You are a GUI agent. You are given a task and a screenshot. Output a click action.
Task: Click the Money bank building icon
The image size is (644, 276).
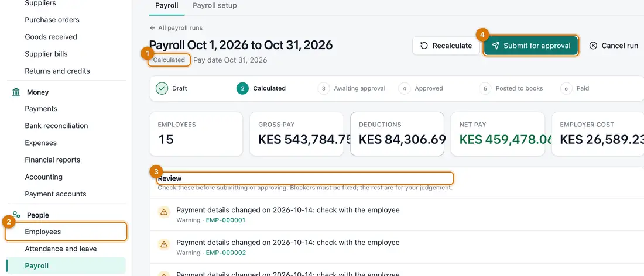[16, 92]
